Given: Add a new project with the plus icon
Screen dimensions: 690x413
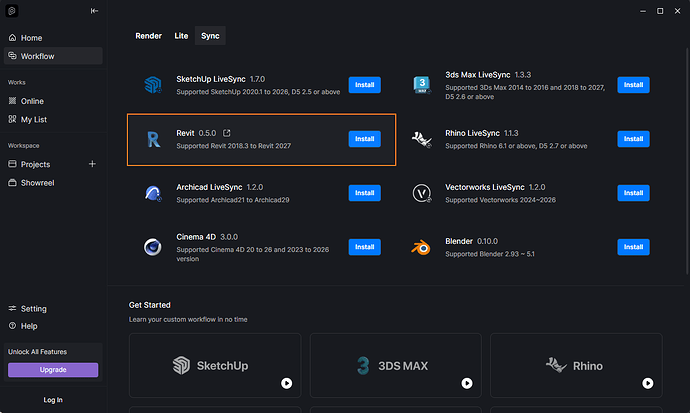Looking at the screenshot, I should point(92,164).
